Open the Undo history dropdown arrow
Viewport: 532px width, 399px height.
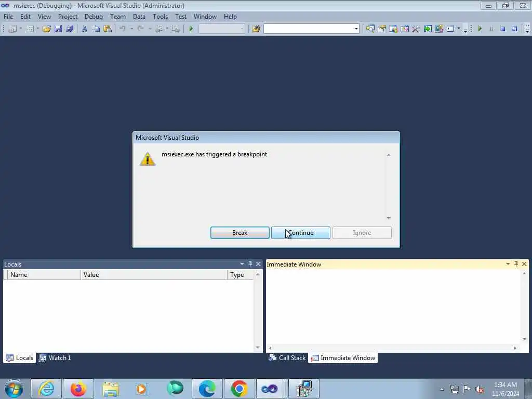pos(131,29)
